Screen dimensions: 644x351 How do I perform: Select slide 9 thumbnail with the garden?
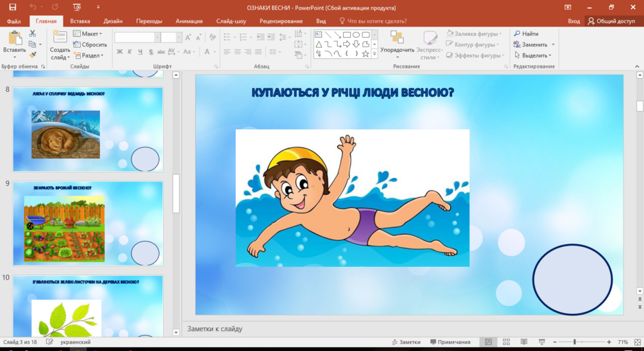88,224
